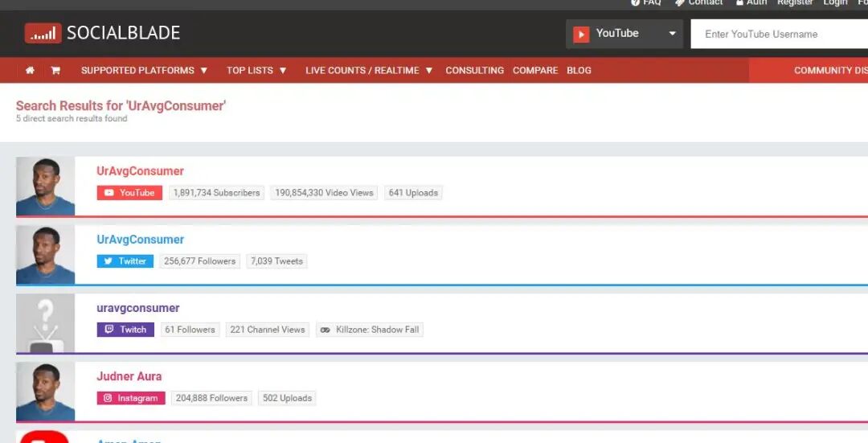
Task: Click the Login link
Action: click(x=835, y=2)
